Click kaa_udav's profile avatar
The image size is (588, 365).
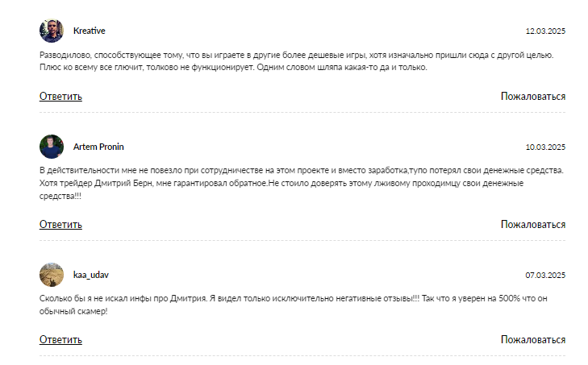coord(52,275)
